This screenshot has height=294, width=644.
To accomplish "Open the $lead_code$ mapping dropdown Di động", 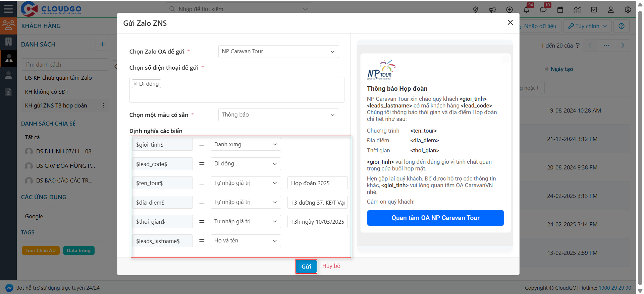I will [x=246, y=164].
